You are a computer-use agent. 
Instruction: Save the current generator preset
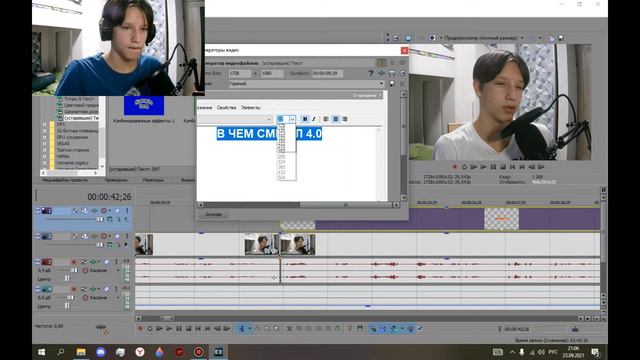392,84
